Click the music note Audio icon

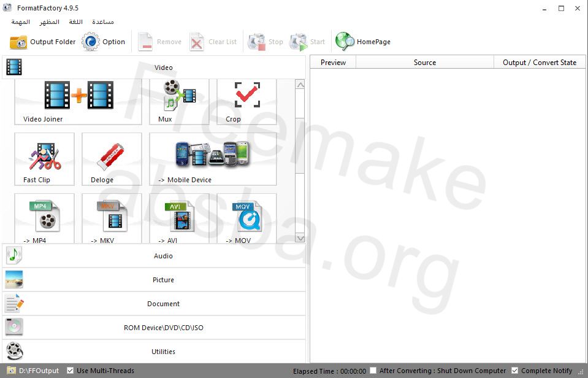click(14, 255)
